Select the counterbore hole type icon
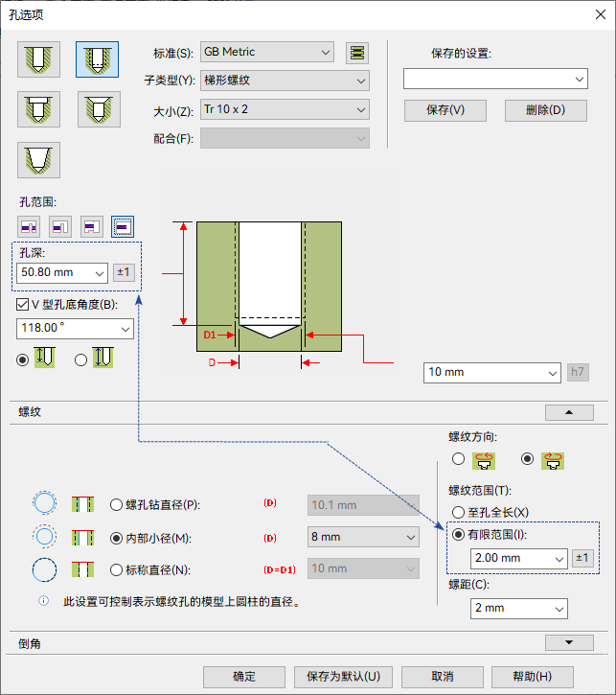The image size is (616, 695). [38, 109]
